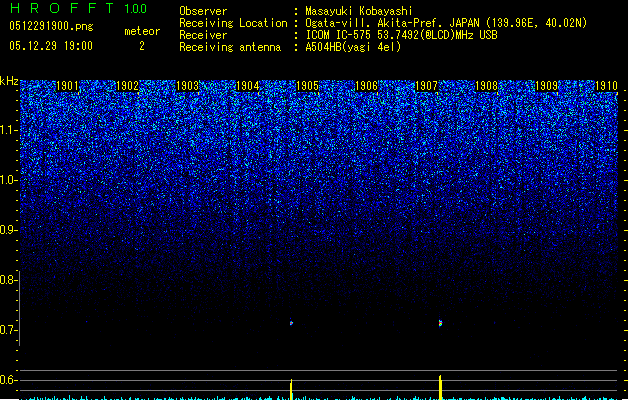Click the 0.7 frequency axis label
The width and height of the screenshot is (629, 400).
click(x=7, y=330)
